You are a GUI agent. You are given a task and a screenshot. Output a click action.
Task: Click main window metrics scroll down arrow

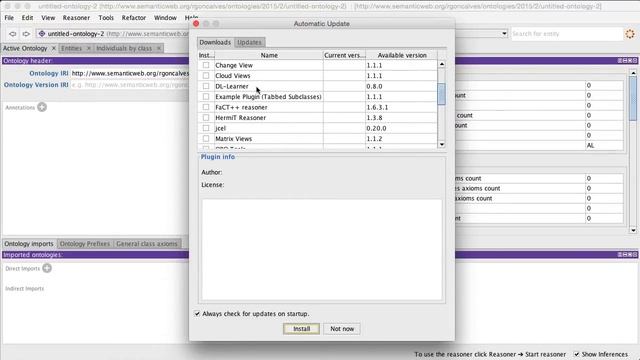pos(633,230)
